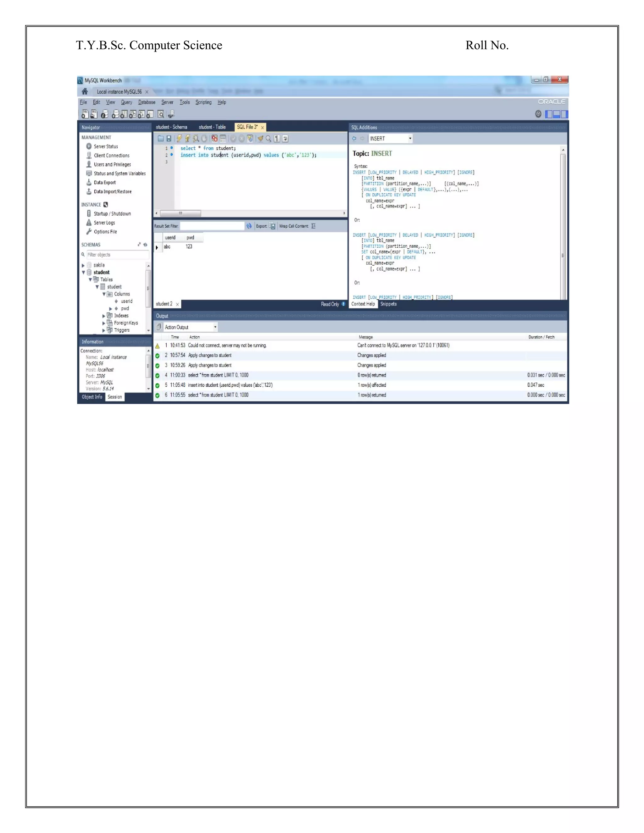Switch to the Snippets tab
The width and height of the screenshot is (644, 833).
(388, 304)
